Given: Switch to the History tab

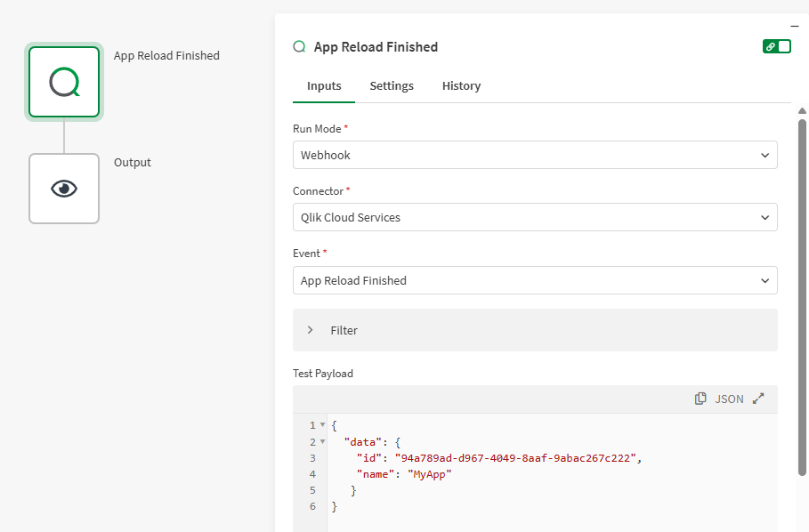Looking at the screenshot, I should (x=461, y=85).
